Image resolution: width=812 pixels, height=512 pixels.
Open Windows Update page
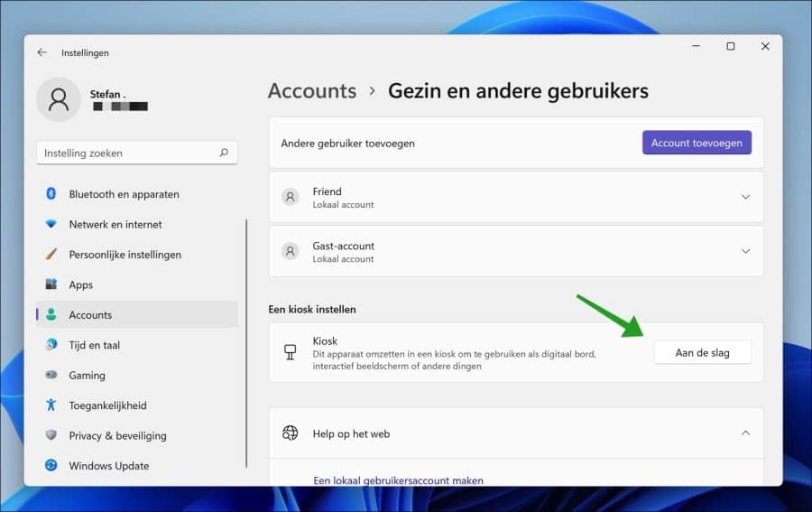(x=137, y=465)
